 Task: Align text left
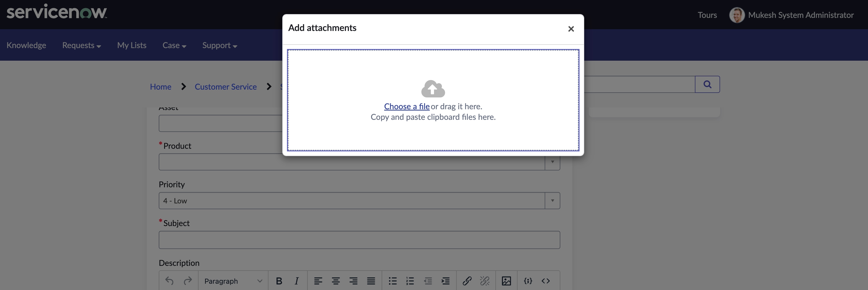318,281
